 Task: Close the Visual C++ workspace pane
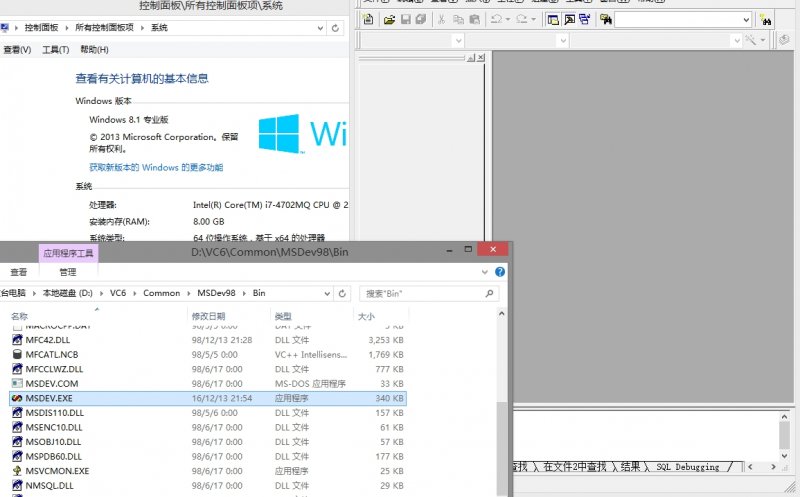point(481,58)
